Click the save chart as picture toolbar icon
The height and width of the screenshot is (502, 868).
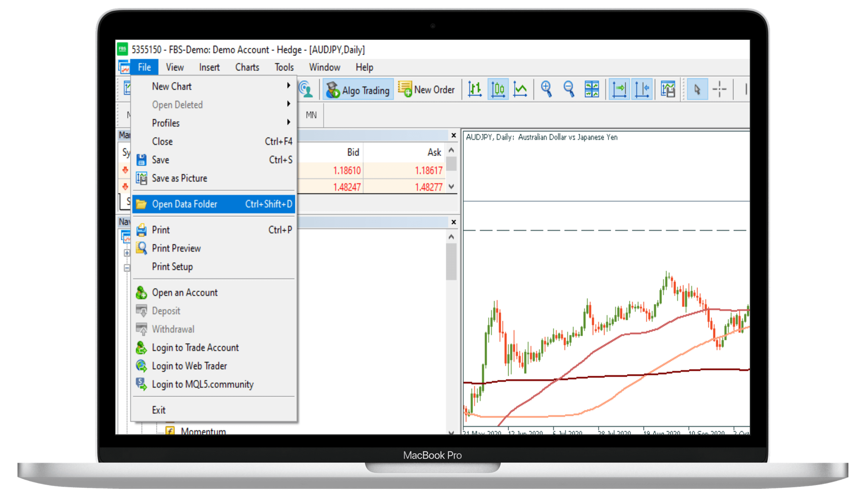click(667, 89)
